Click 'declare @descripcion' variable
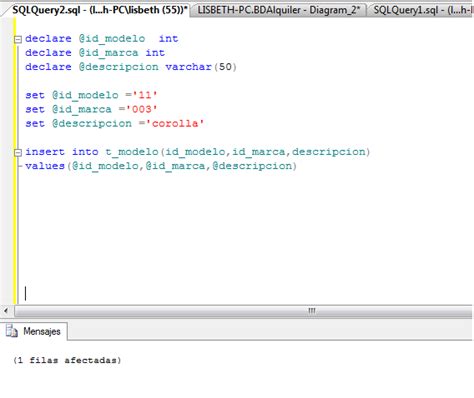The image size is (474, 398). (x=119, y=67)
